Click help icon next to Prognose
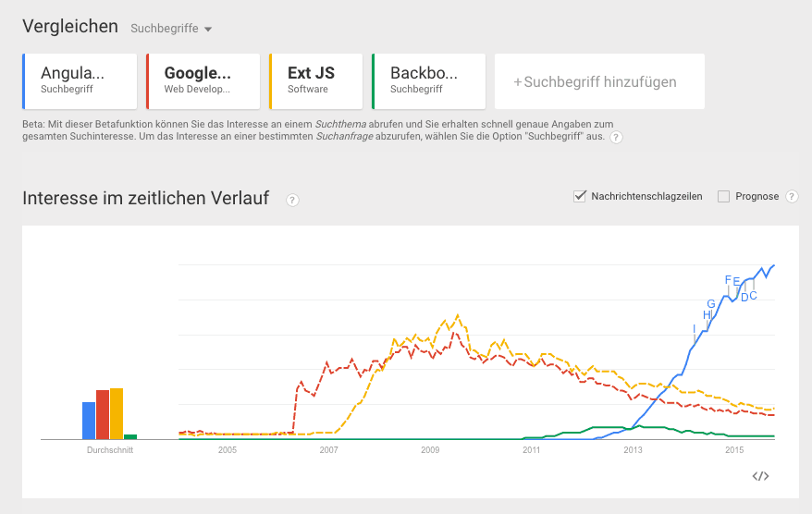The image size is (812, 514). [792, 196]
